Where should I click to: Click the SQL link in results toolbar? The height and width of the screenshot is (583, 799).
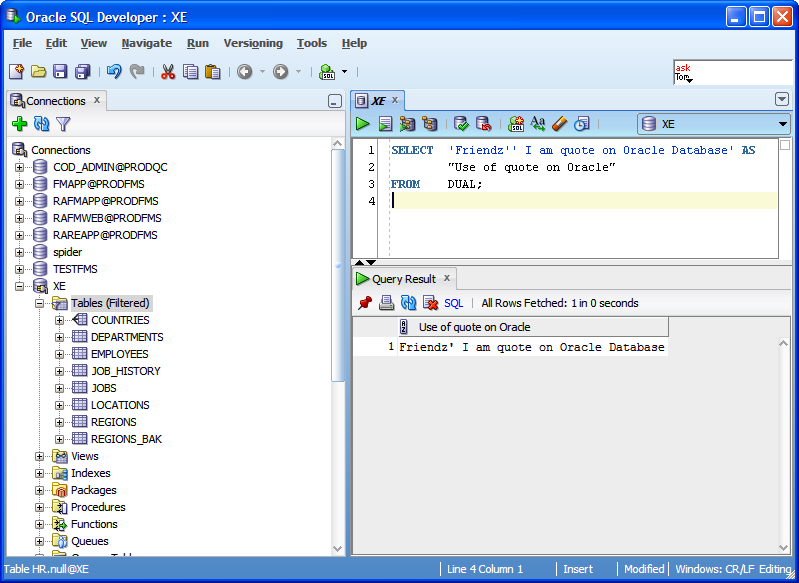pyautogui.click(x=453, y=303)
